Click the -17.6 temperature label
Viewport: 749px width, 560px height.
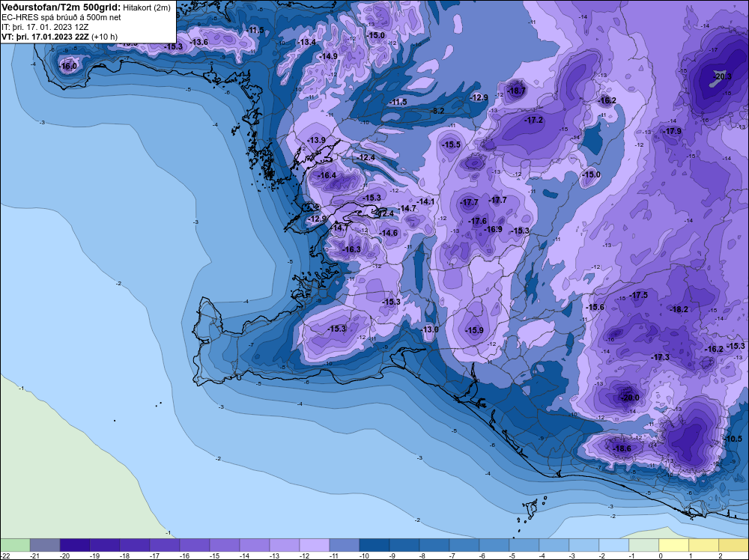click(x=477, y=221)
